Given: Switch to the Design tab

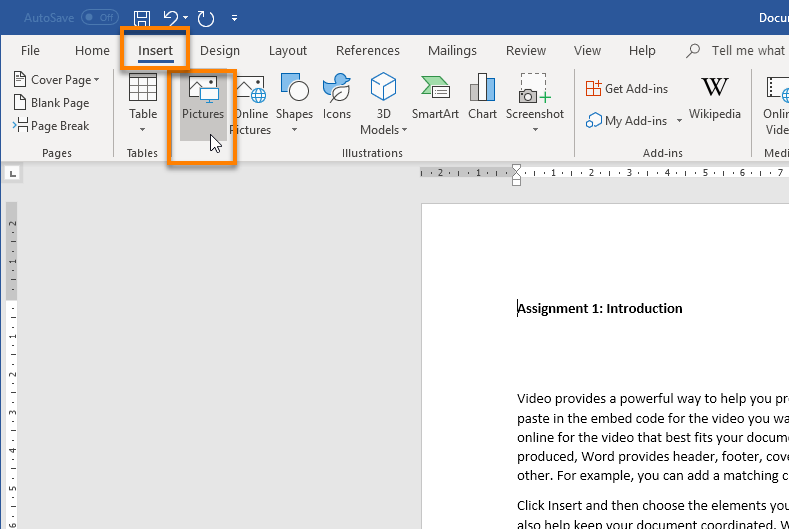Looking at the screenshot, I should [220, 50].
